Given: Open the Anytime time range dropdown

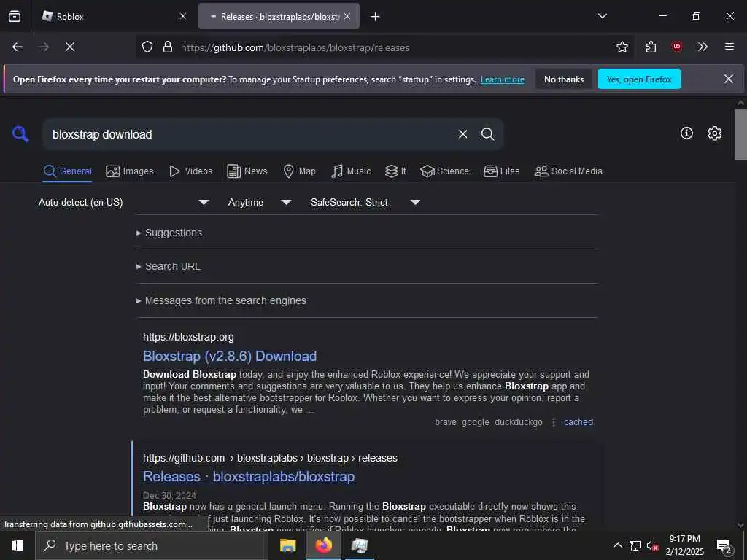Looking at the screenshot, I should point(260,203).
